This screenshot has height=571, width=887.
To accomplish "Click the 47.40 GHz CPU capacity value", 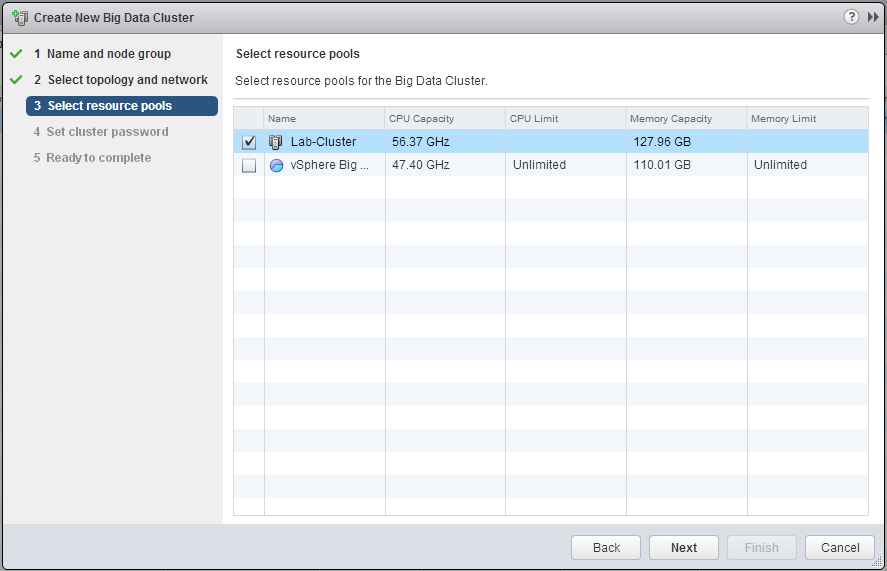I will (421, 165).
